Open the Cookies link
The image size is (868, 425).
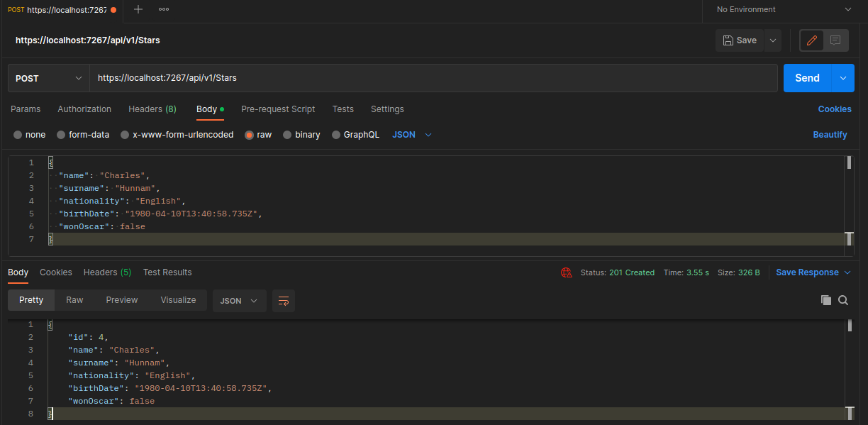pos(835,109)
